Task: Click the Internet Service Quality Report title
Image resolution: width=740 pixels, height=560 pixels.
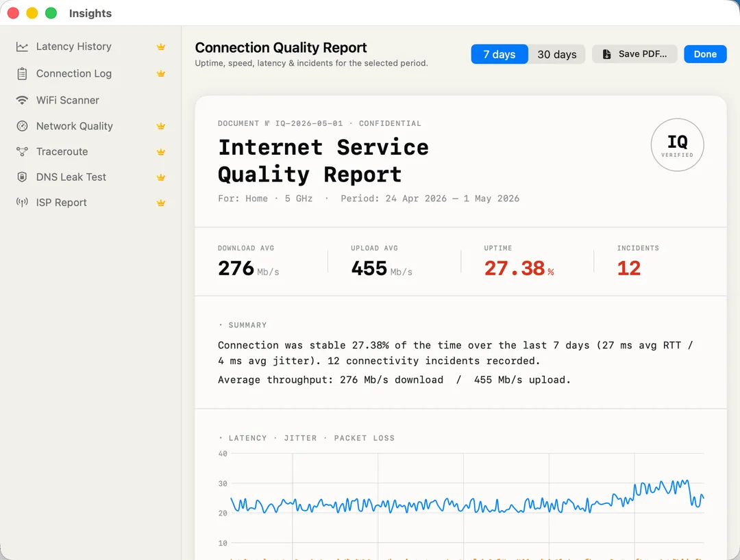Action: coord(323,161)
